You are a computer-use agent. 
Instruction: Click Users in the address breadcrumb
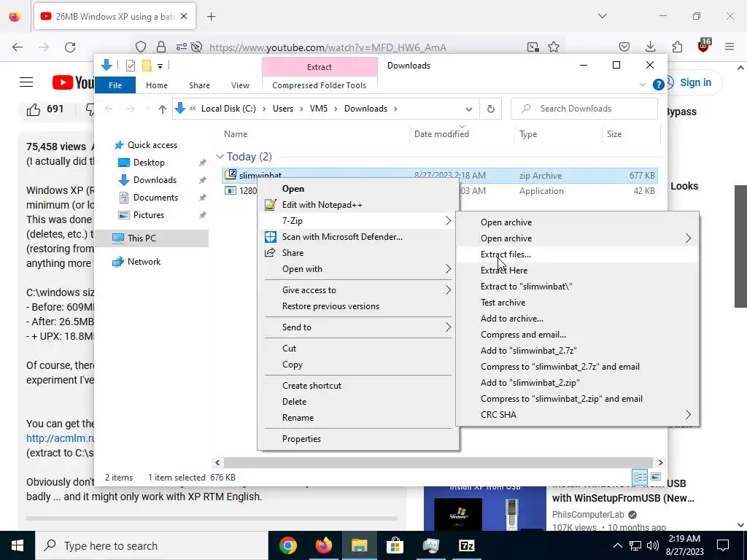(283, 109)
